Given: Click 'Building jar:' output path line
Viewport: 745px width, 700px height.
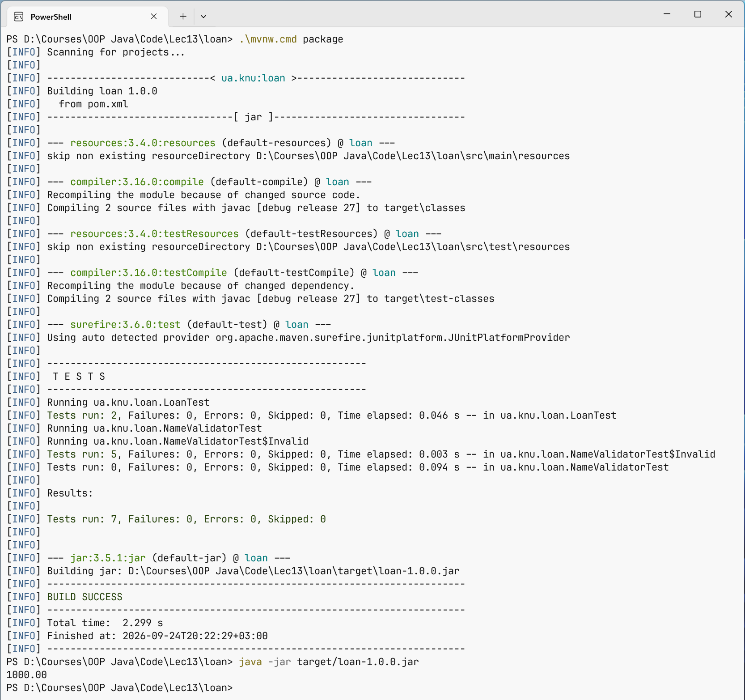Looking at the screenshot, I should click(253, 571).
